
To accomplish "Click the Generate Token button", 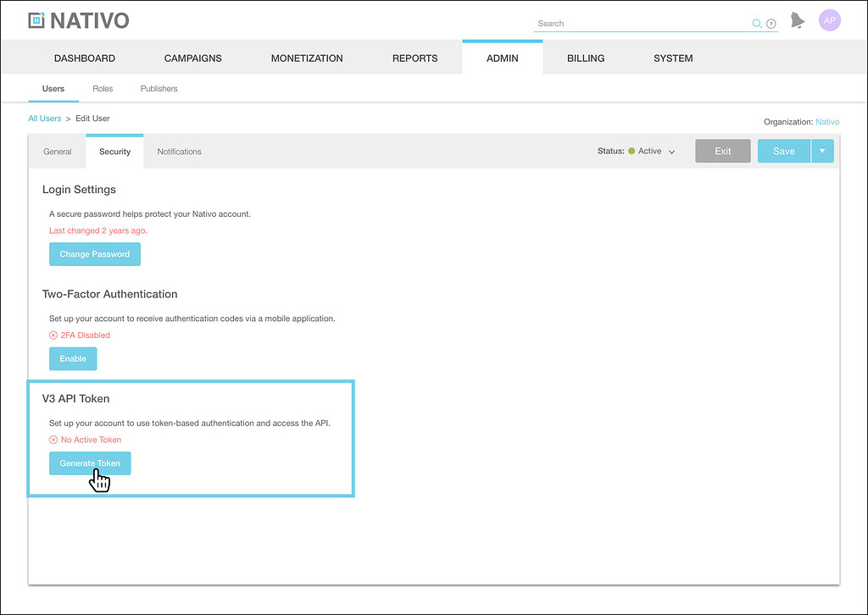I will [90, 463].
